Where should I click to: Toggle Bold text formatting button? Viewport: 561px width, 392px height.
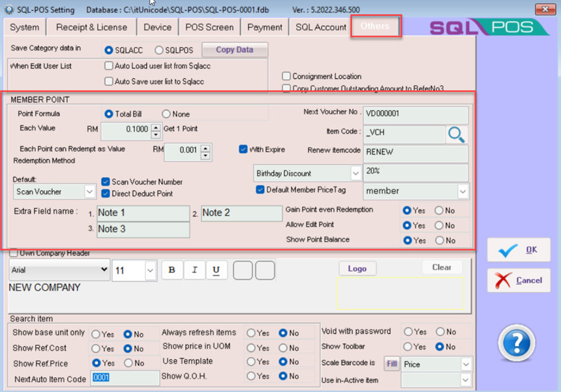point(172,270)
